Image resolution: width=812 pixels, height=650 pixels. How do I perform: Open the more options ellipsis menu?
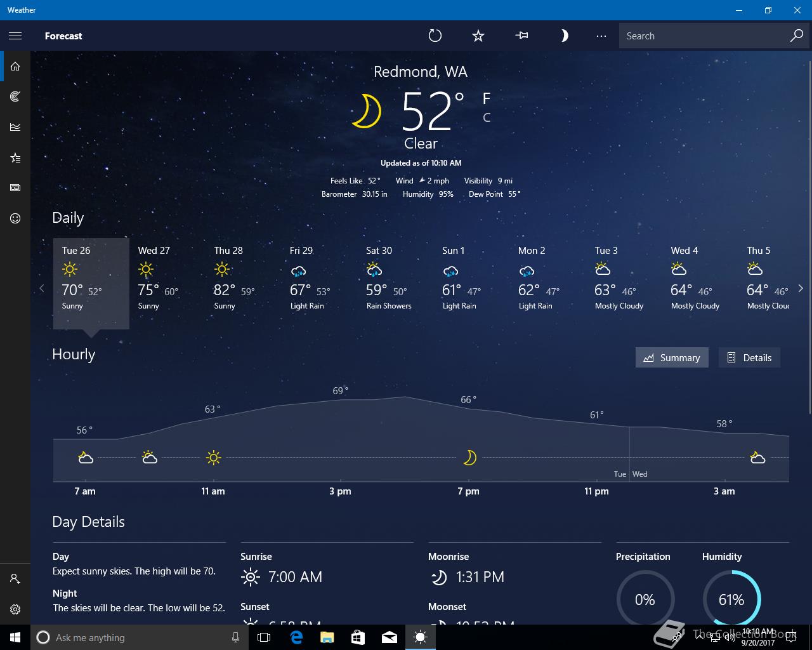601,36
